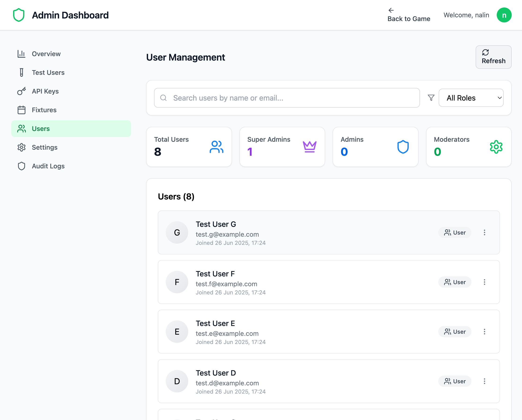
Task: Open three-dot menu for Test User E
Action: 484,332
